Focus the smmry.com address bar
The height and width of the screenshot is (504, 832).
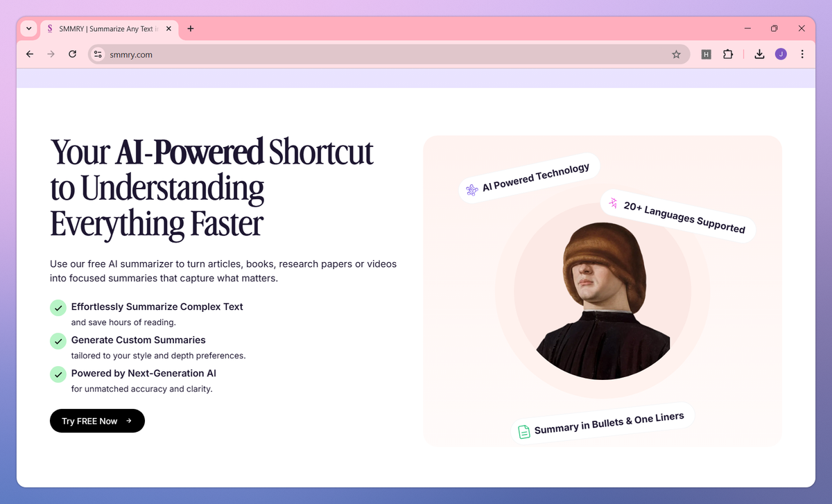tap(389, 54)
